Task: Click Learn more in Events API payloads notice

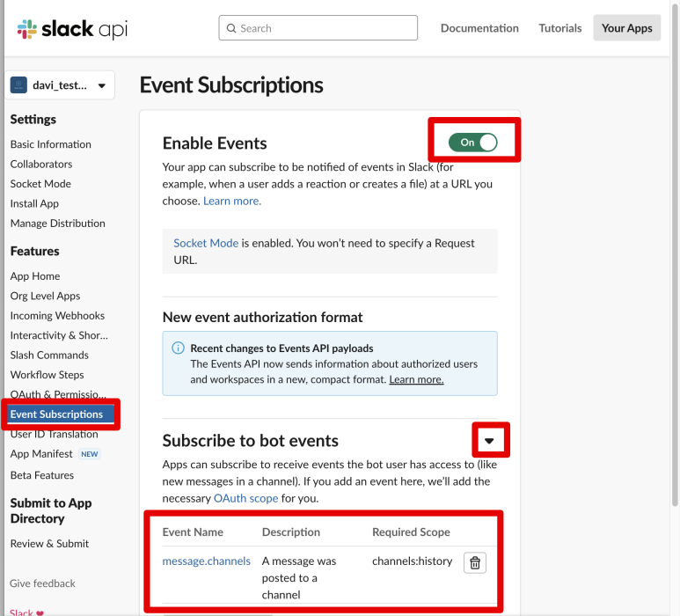Action: point(416,379)
